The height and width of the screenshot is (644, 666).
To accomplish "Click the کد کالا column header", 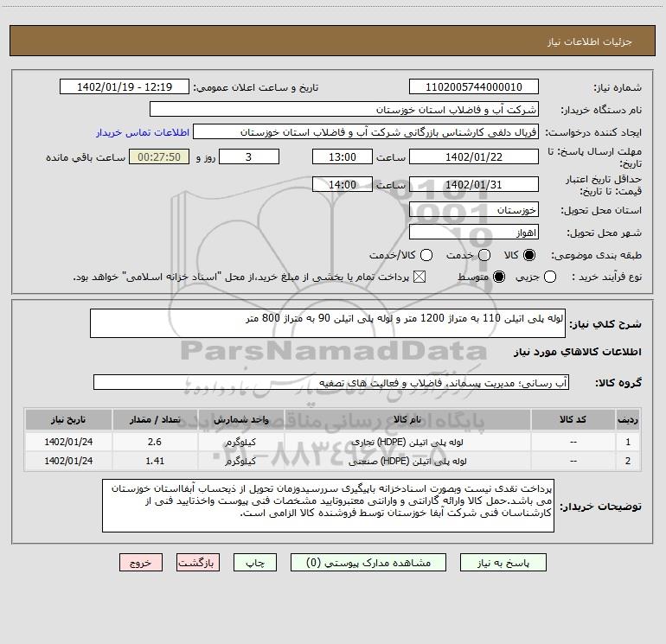I will point(573,419).
